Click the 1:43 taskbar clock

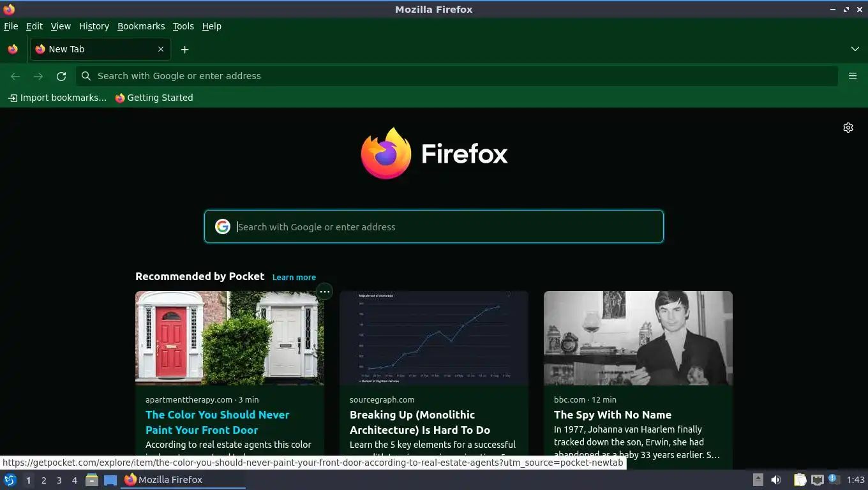(x=855, y=480)
